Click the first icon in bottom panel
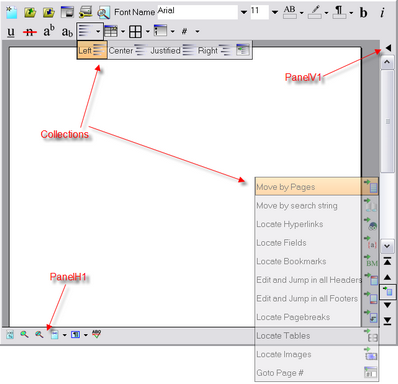 click(10, 334)
